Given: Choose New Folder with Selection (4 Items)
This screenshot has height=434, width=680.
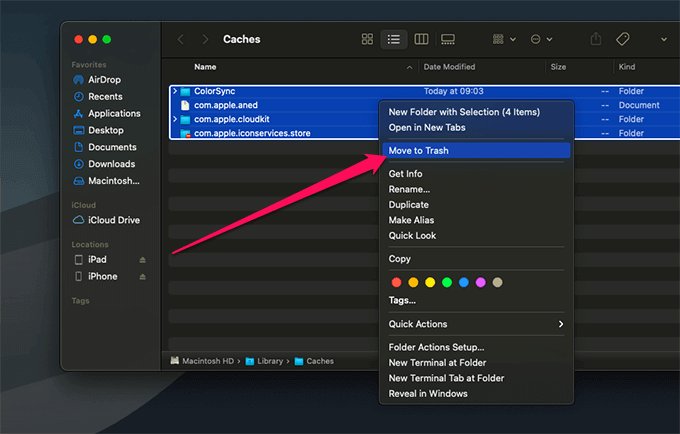Looking at the screenshot, I should click(476, 112).
